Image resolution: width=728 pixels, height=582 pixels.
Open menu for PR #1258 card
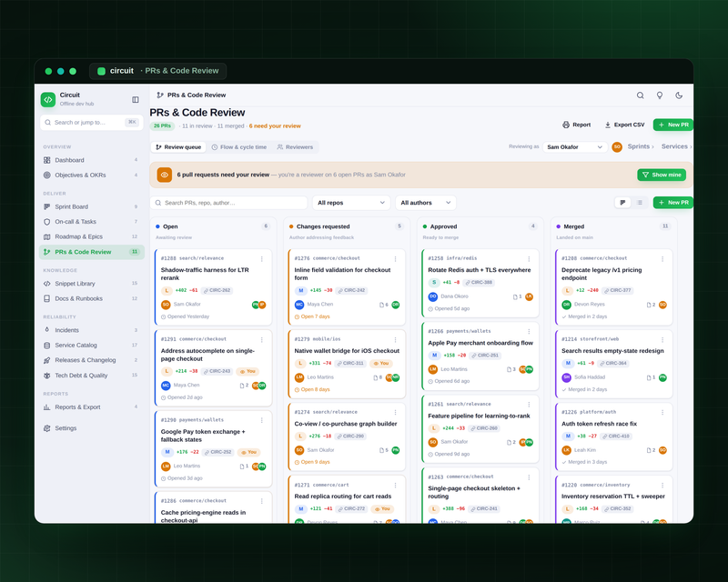tap(529, 259)
